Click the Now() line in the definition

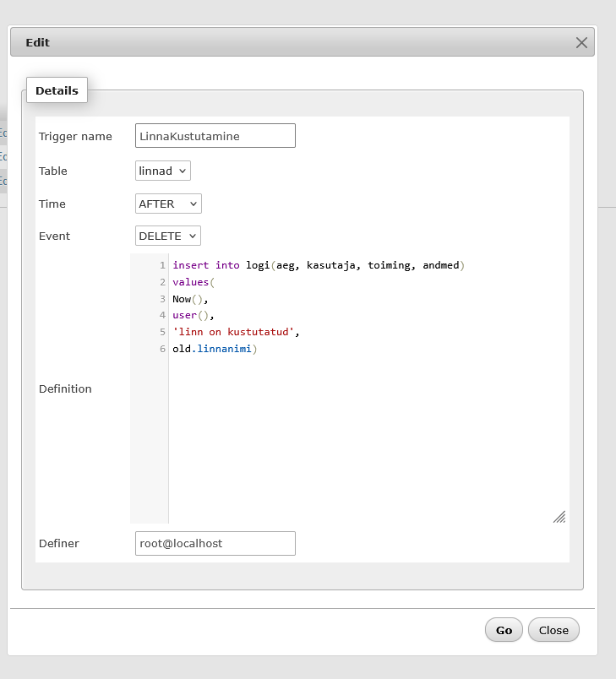click(189, 299)
